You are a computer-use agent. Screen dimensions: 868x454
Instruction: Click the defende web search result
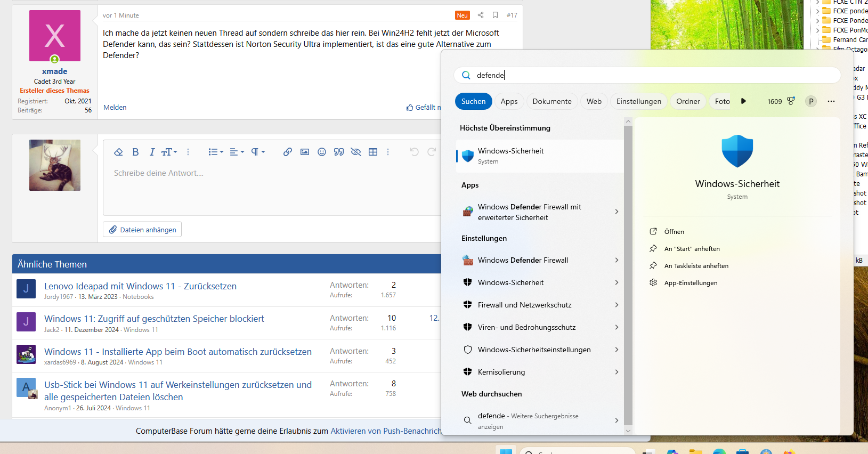coord(534,421)
